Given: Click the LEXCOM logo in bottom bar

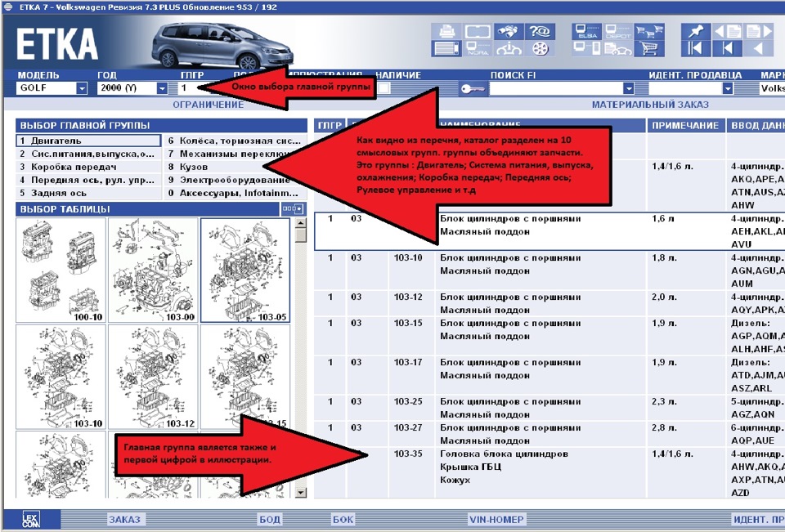Looking at the screenshot, I should [x=31, y=520].
